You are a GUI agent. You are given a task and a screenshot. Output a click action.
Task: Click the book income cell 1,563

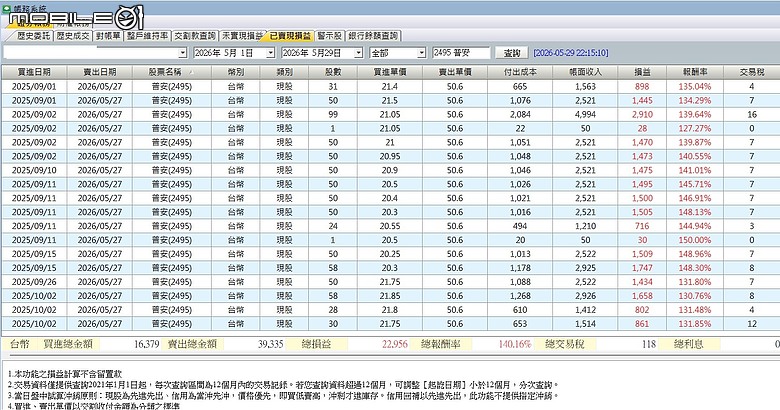[x=585, y=87]
